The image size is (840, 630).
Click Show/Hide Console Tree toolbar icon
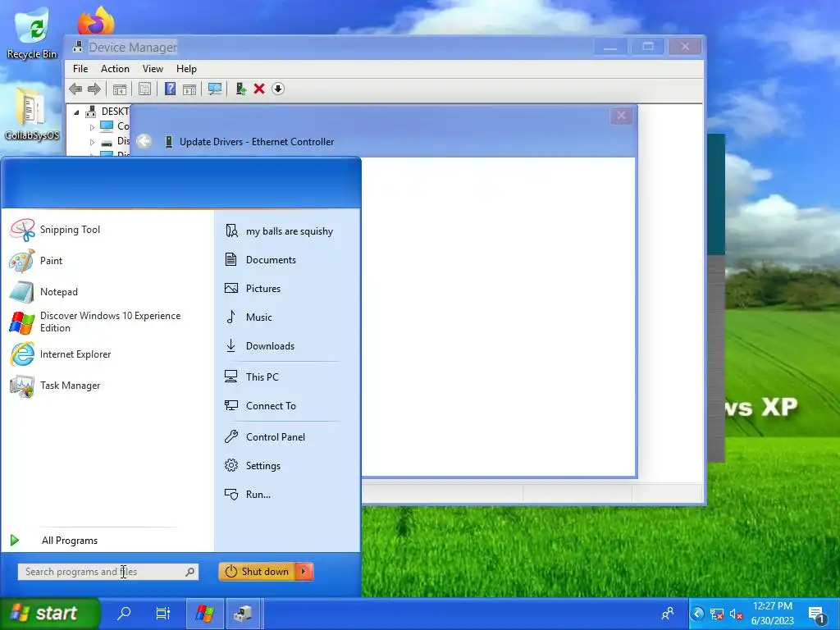click(x=120, y=89)
